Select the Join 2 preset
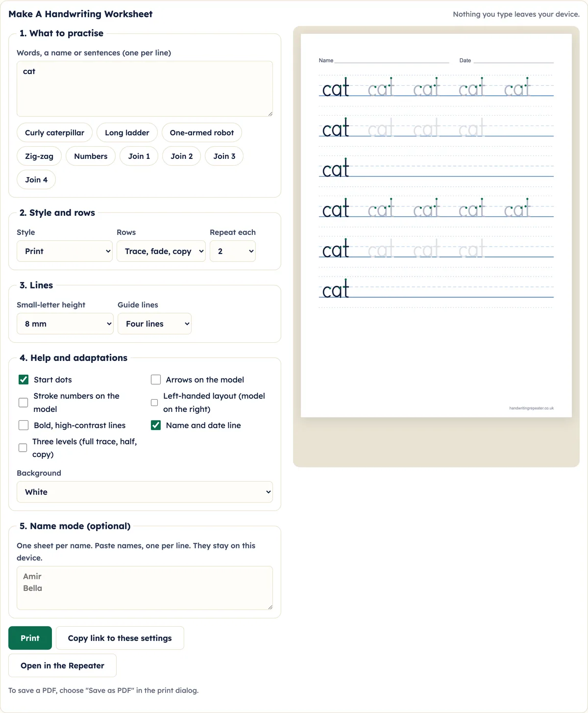The width and height of the screenshot is (588, 713). point(182,156)
